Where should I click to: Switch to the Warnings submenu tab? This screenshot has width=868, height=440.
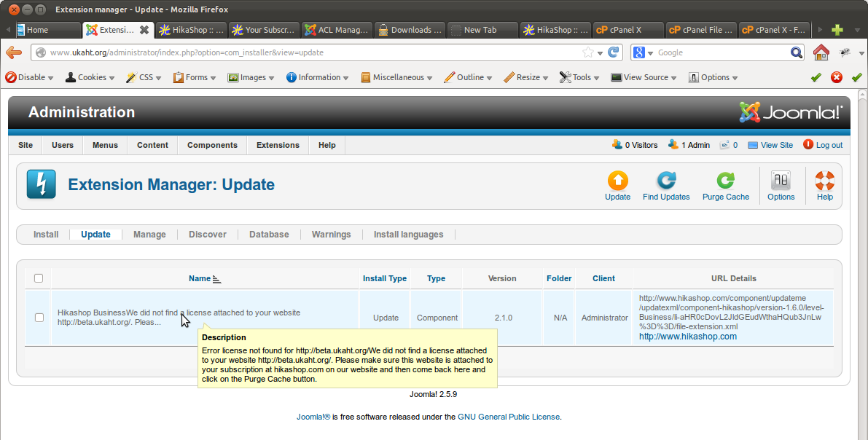331,235
